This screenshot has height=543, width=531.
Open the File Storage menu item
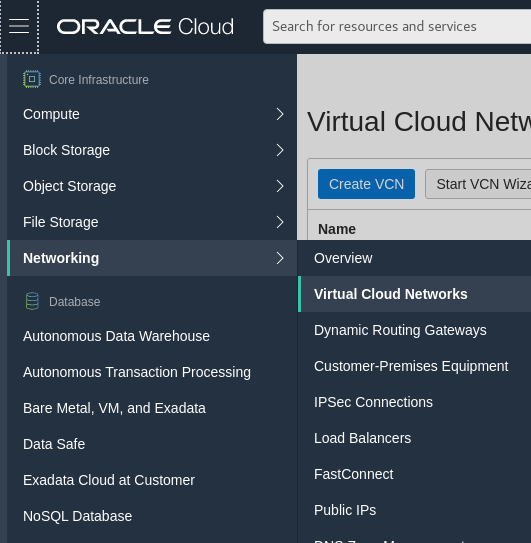(x=152, y=222)
